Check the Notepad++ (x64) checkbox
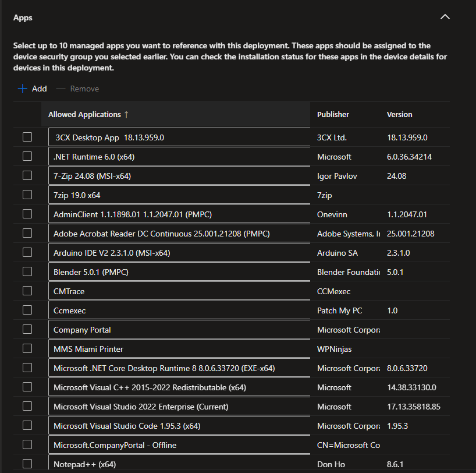 27,464
